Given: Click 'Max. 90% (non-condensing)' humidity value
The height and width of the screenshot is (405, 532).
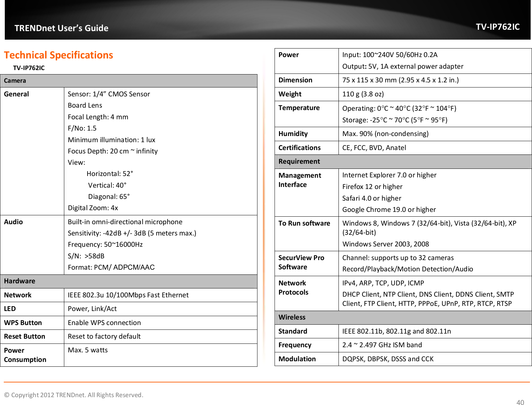Looking at the screenshot, I should click(385, 134).
